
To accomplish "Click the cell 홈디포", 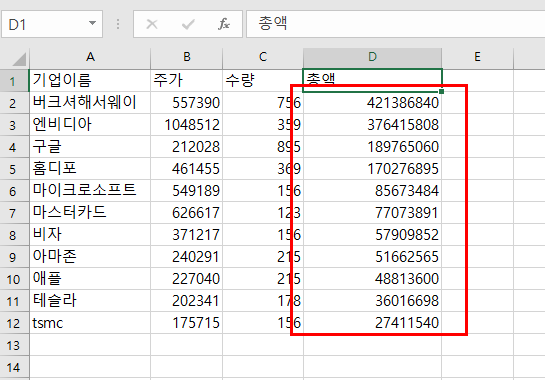I will [x=90, y=169].
